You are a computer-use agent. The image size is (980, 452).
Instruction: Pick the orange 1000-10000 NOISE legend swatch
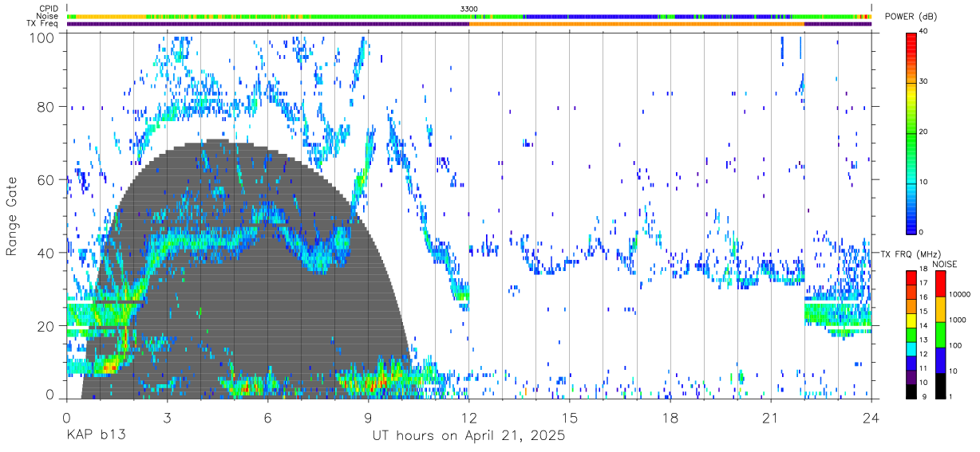click(939, 309)
